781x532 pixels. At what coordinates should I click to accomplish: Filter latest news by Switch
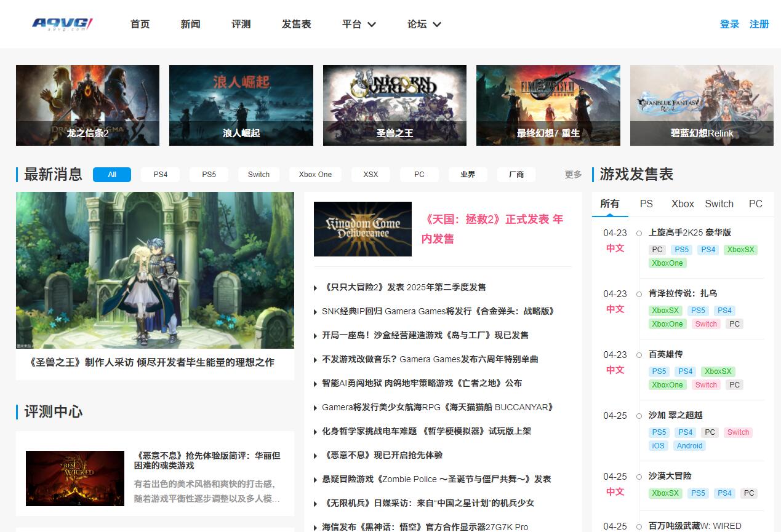(258, 175)
